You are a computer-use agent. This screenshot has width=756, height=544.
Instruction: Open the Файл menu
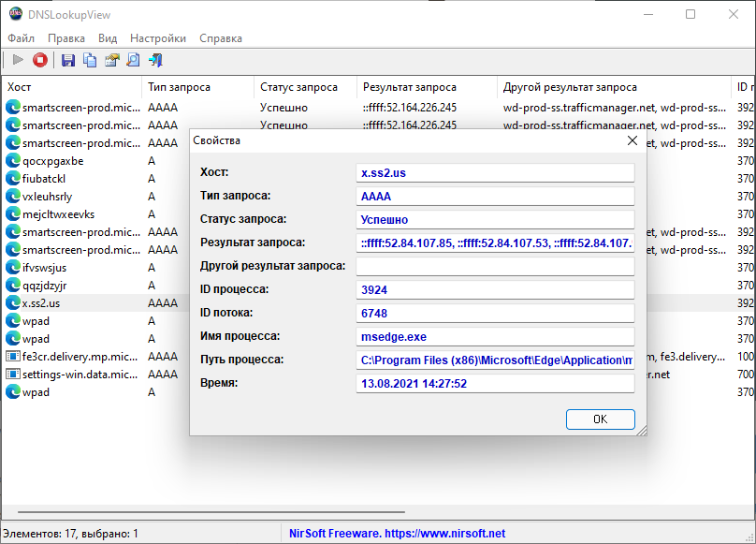pos(22,38)
